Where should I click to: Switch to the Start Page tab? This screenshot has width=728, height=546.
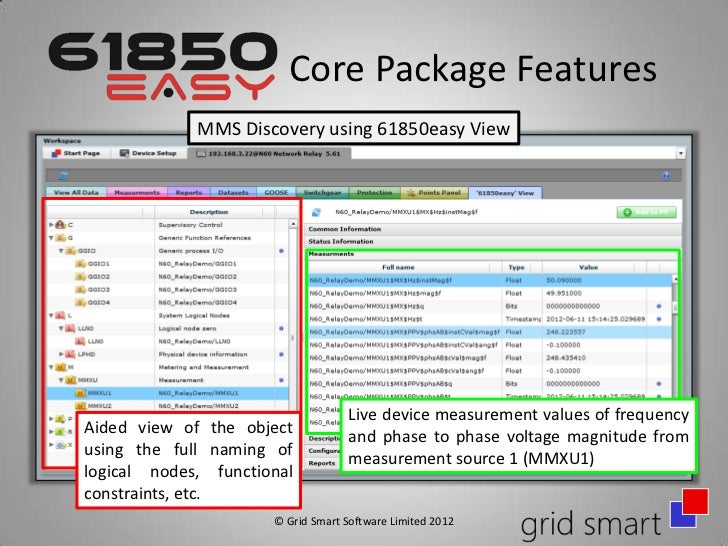(76, 153)
